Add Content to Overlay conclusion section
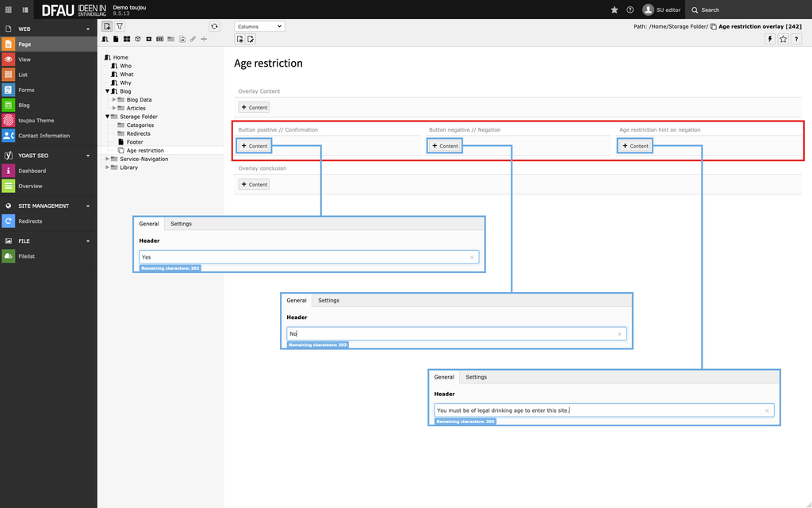The height and width of the screenshot is (508, 812). tap(255, 184)
